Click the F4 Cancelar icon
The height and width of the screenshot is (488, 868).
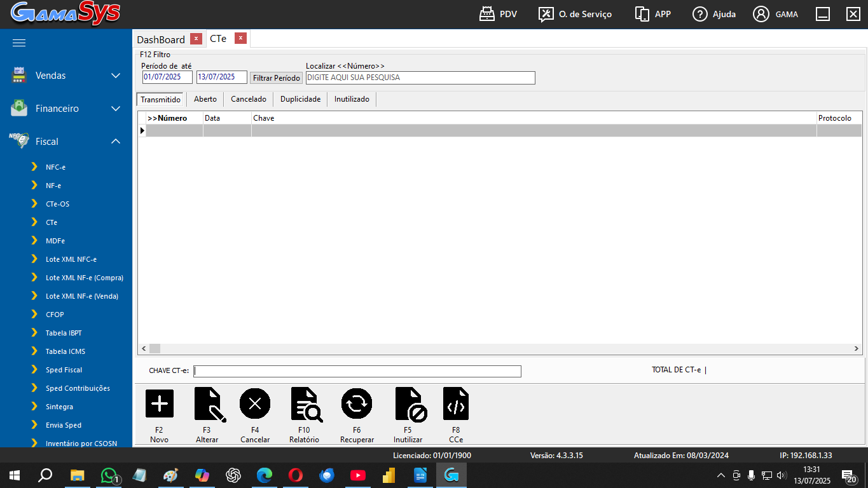[255, 404]
